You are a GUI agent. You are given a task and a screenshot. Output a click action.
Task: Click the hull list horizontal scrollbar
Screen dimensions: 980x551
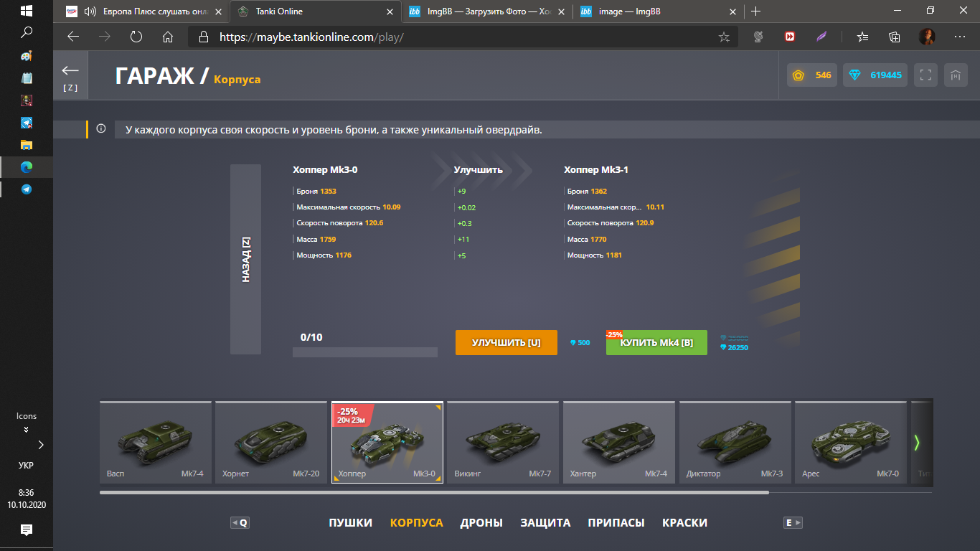coord(434,493)
